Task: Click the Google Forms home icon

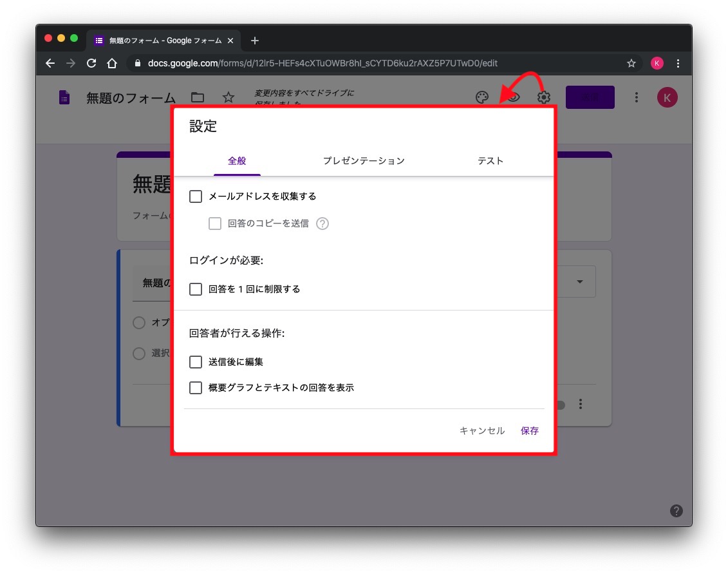Action: point(64,97)
